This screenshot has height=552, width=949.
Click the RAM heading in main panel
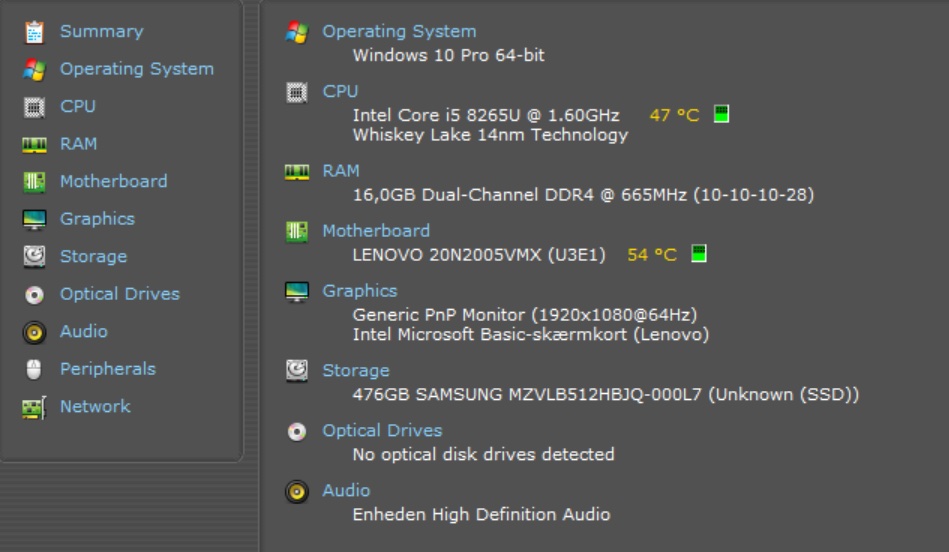(x=341, y=171)
